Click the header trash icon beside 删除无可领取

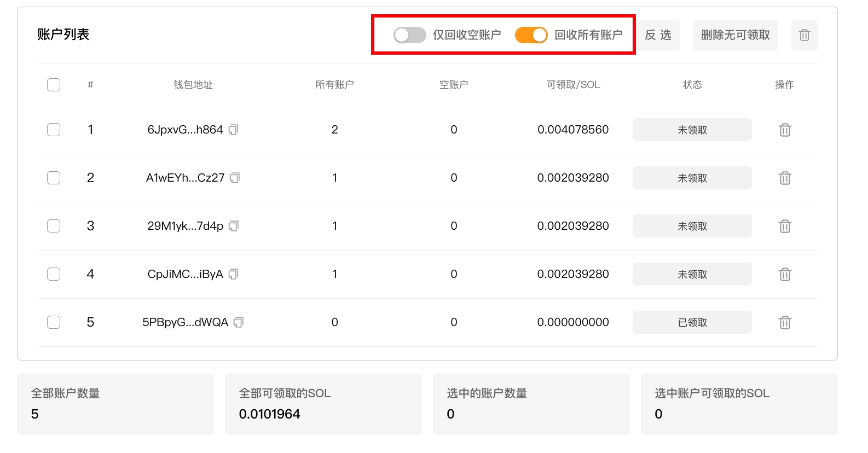(804, 36)
